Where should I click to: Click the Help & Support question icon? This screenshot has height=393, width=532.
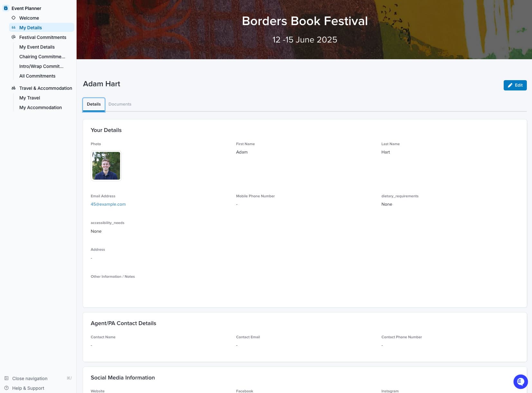click(6, 388)
